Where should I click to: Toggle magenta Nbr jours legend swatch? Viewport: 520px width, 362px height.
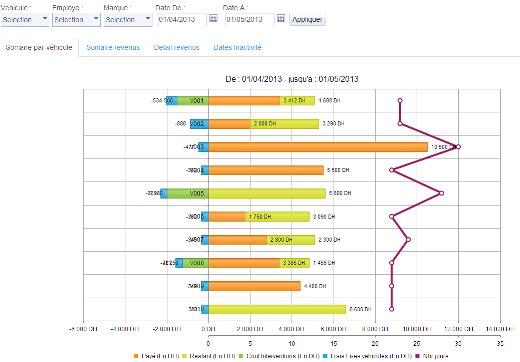click(x=418, y=356)
